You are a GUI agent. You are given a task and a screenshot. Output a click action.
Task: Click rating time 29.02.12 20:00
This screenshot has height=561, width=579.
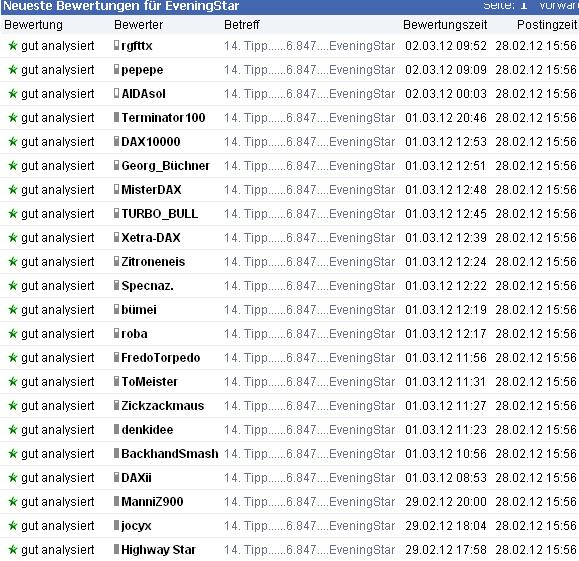pyautogui.click(x=446, y=502)
